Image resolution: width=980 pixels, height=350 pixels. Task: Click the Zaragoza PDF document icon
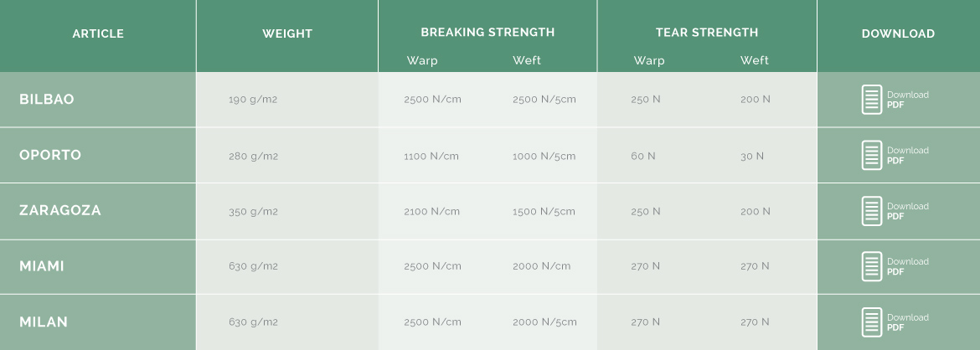[872, 211]
